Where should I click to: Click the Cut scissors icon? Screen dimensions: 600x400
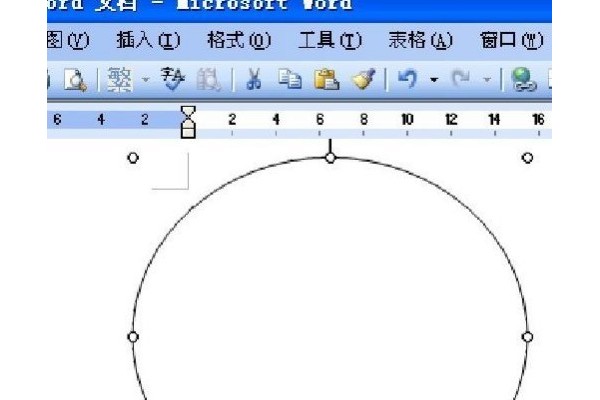click(x=254, y=79)
